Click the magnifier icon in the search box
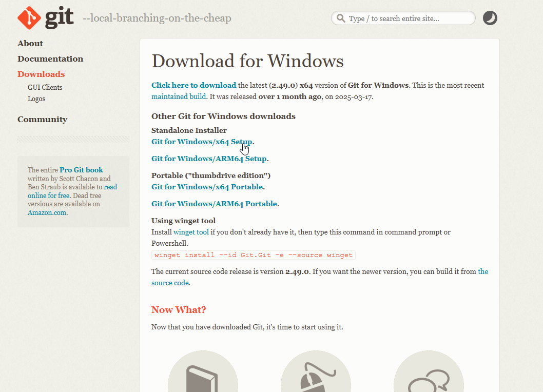Screen dimensions: 543x392 click(x=341, y=18)
